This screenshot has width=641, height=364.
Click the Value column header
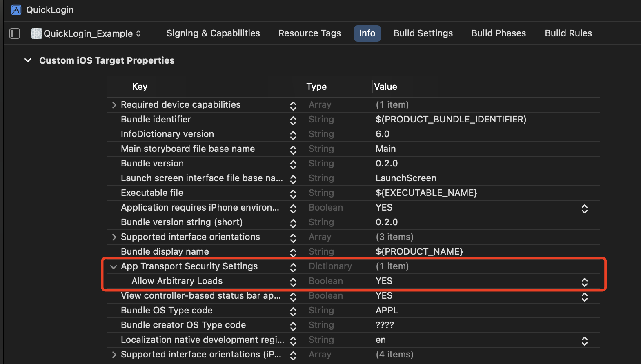pos(385,87)
